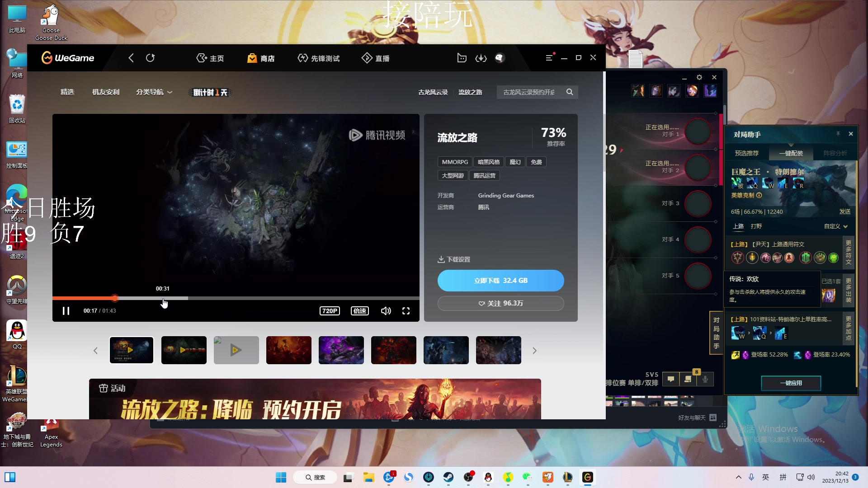Screen dimensions: 868x488
Task: Open 好友与聊天 in League client
Action: 697,418
